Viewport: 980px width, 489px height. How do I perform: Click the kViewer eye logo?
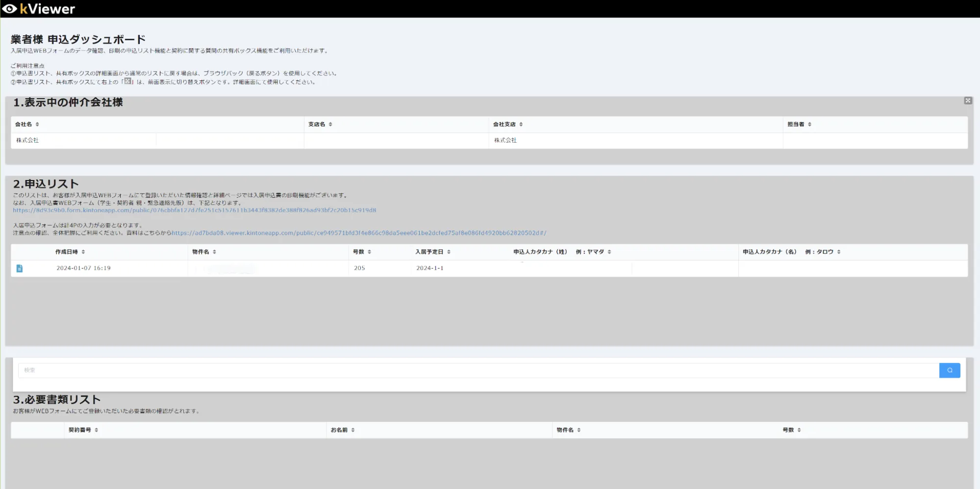pyautogui.click(x=10, y=9)
